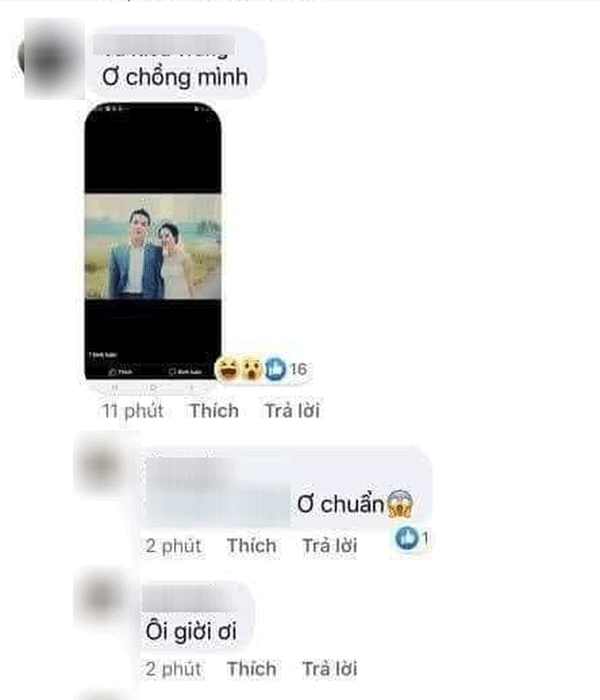Click Thích under "Ôi giời ơi" reply

pyautogui.click(x=251, y=669)
